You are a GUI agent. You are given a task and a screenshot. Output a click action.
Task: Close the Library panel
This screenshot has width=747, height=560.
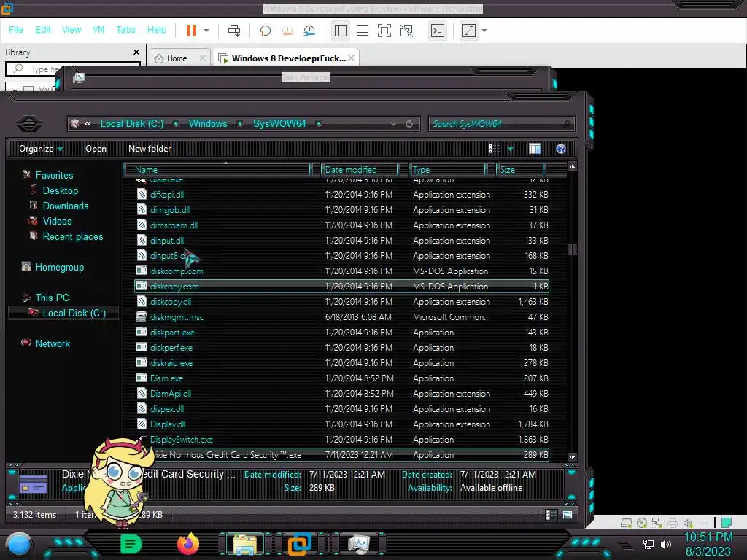[x=136, y=52]
